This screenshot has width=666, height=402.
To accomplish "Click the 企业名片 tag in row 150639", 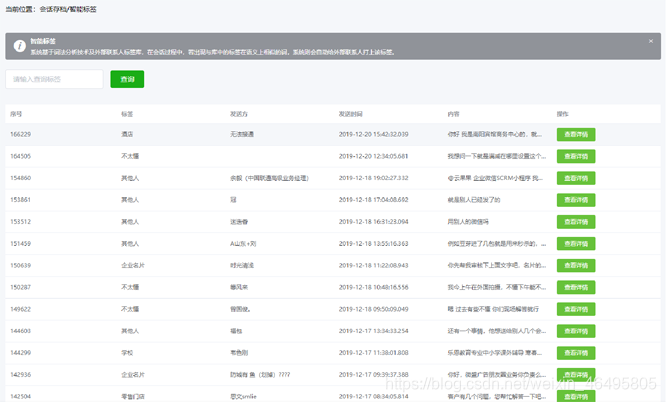I will pyautogui.click(x=133, y=266).
